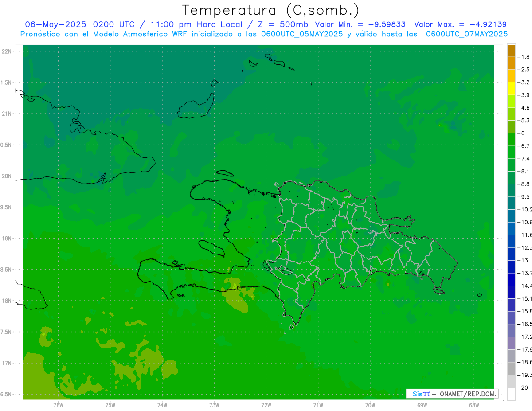
Task: Click the '68W' longitude label
Action: coord(474,405)
